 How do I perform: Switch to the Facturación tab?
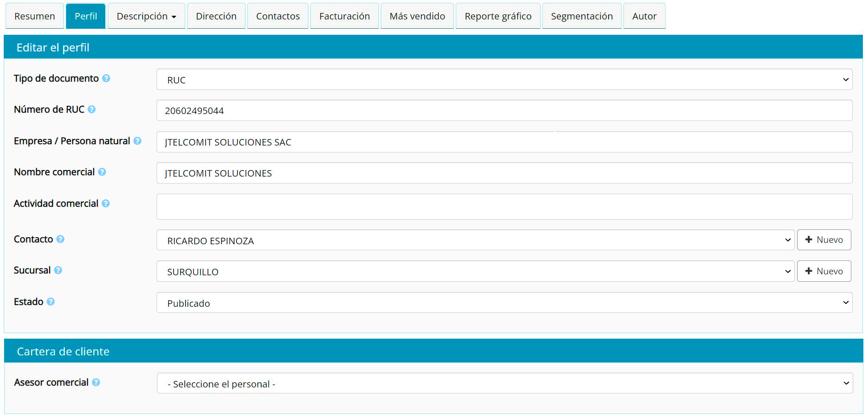pyautogui.click(x=344, y=16)
